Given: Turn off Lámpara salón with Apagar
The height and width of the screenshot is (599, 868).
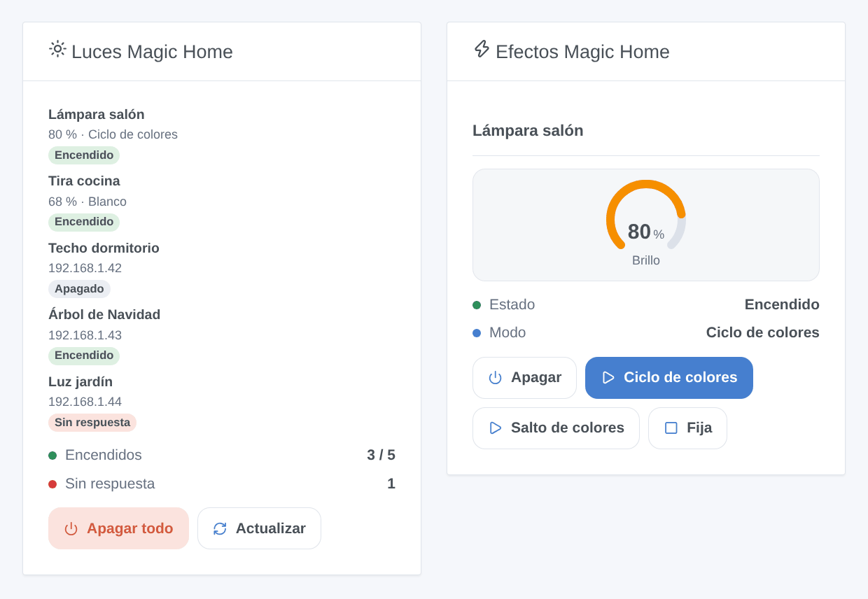Looking at the screenshot, I should pyautogui.click(x=524, y=378).
